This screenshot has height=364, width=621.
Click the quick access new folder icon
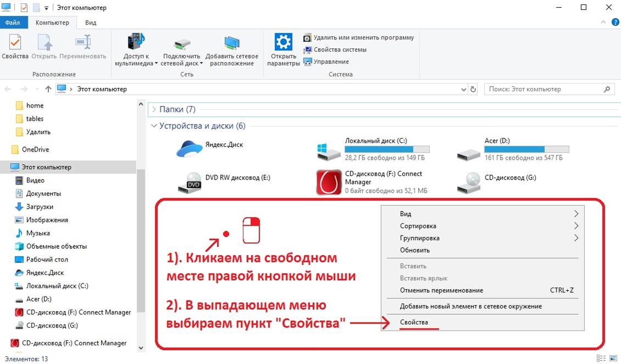coord(36,8)
